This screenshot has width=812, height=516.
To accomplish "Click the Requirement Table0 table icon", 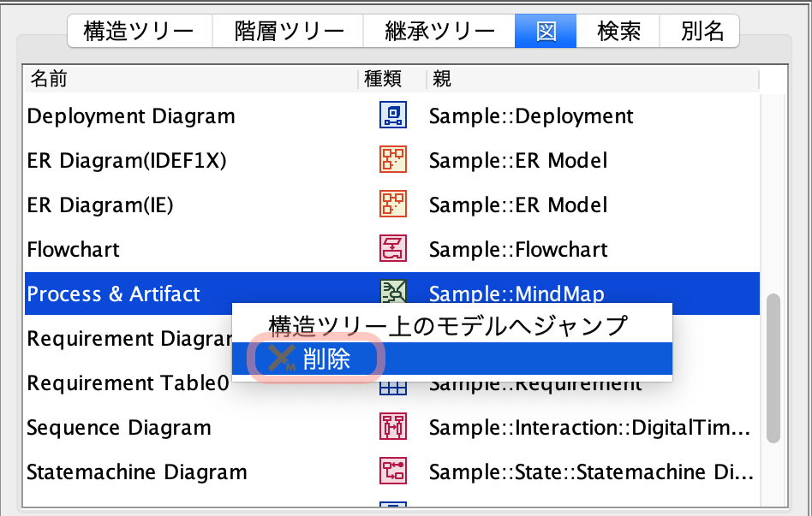I will coord(393,388).
